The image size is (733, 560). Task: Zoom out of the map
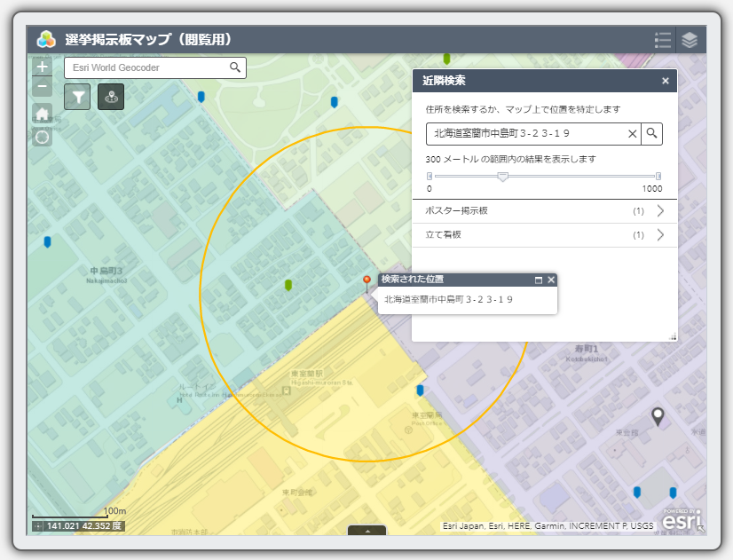pos(43,87)
